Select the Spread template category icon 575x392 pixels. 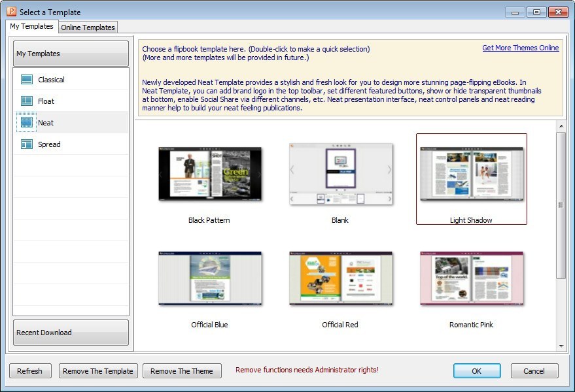pyautogui.click(x=27, y=144)
